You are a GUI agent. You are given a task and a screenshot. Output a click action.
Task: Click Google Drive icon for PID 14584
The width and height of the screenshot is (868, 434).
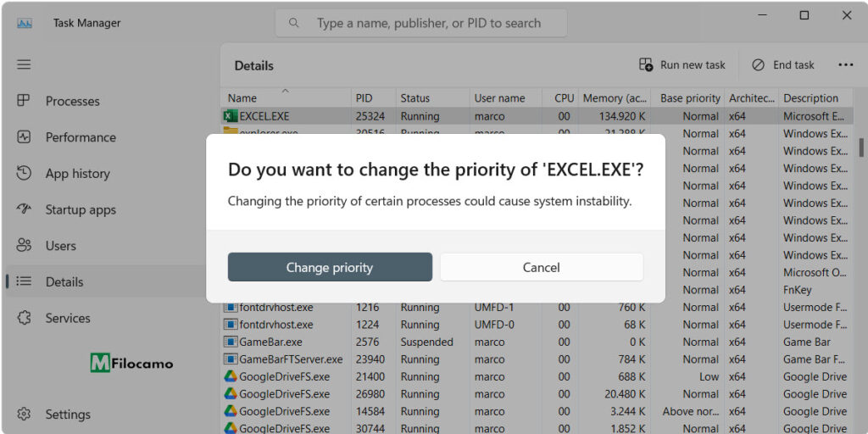tap(231, 411)
